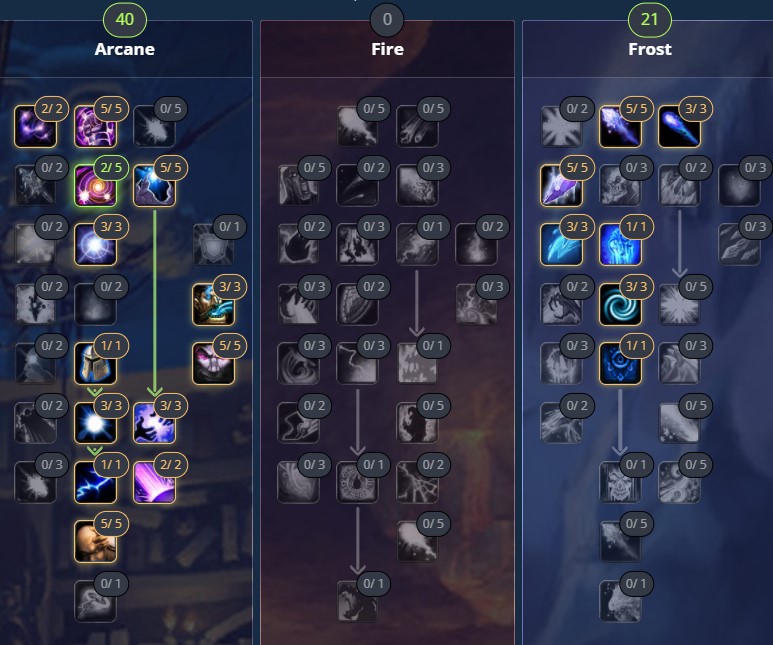Viewport: 773px width, 645px height.
Task: Click the Arcane Meditation dwarf icon with 3/3
Action: point(213,304)
